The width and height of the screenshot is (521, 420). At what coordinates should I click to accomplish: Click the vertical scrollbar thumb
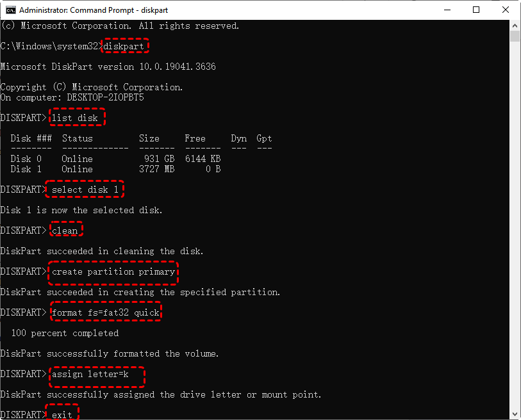click(515, 36)
